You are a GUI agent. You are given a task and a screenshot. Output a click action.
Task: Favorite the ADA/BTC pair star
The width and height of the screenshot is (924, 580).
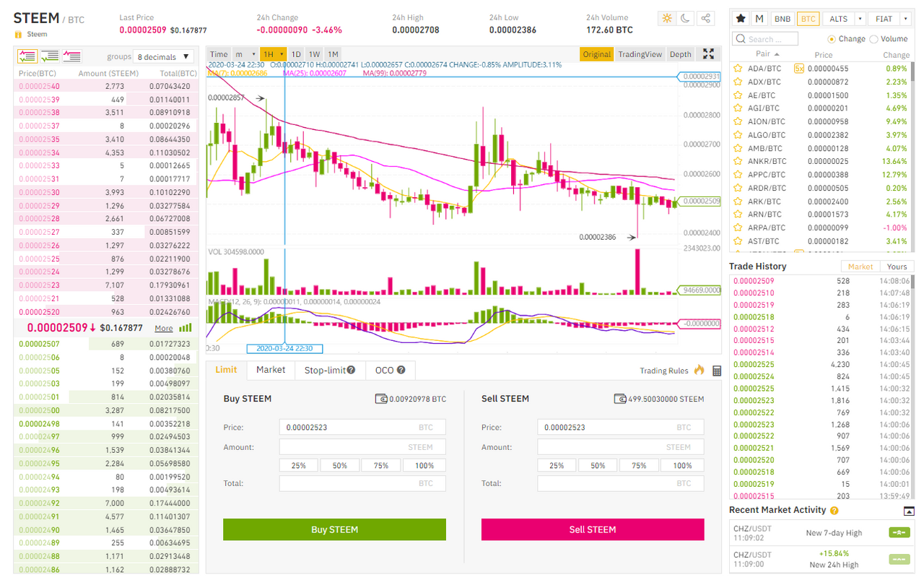[738, 69]
